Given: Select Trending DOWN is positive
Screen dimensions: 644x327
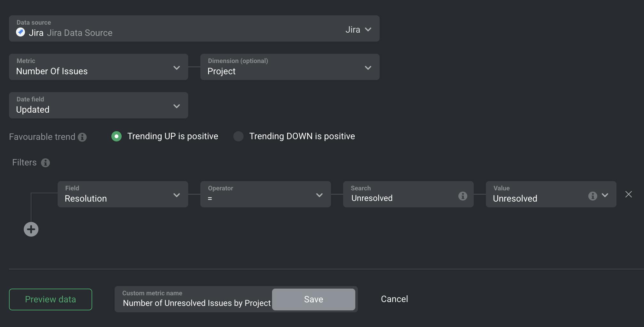Looking at the screenshot, I should point(238,136).
